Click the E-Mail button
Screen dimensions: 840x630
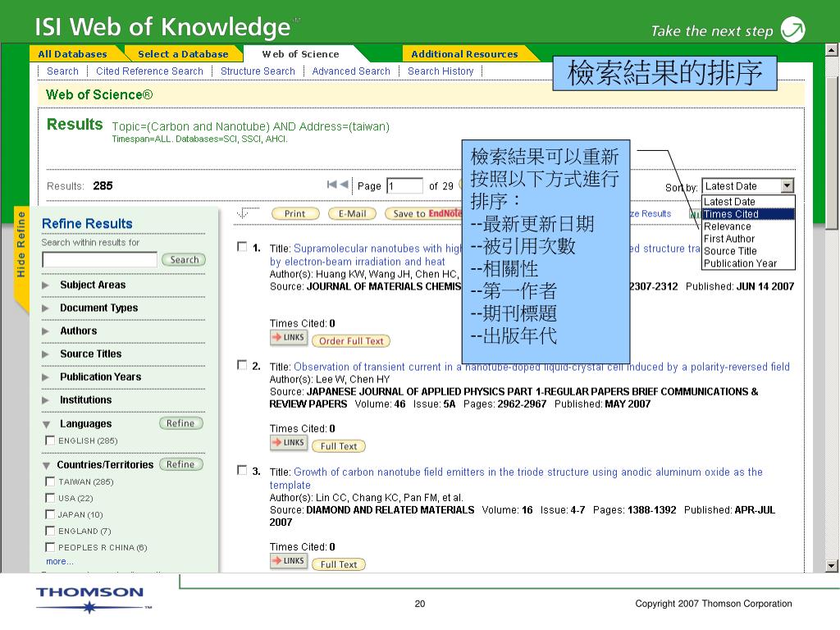tap(352, 214)
